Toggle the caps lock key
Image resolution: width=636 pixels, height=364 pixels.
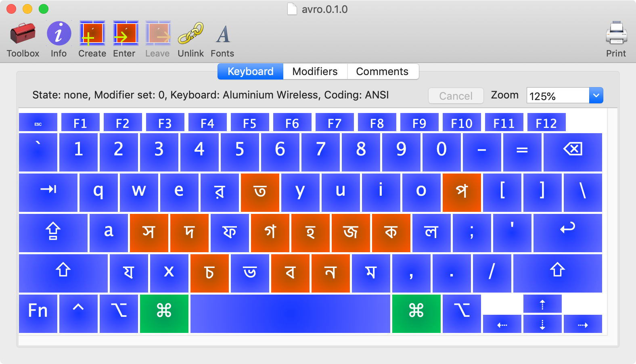tap(53, 232)
